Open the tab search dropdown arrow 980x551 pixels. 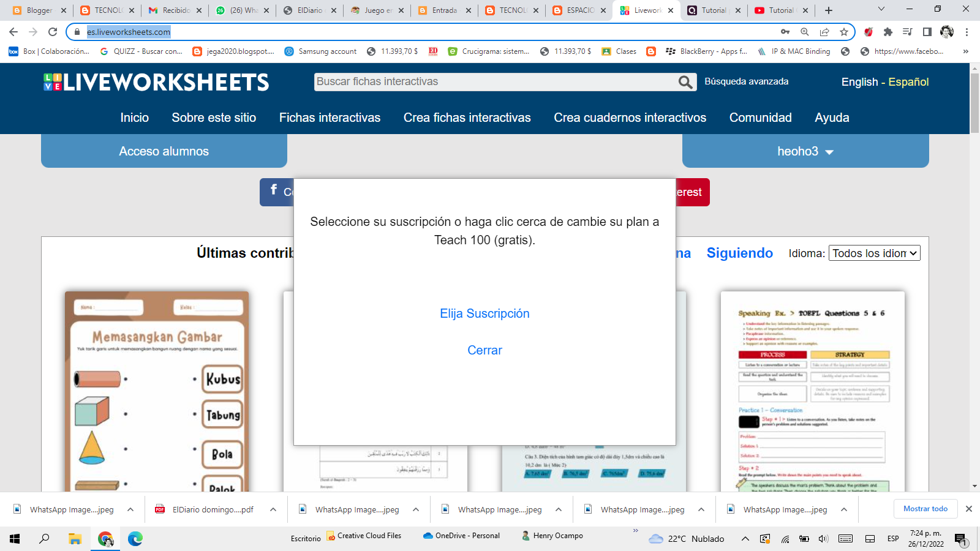881,9
